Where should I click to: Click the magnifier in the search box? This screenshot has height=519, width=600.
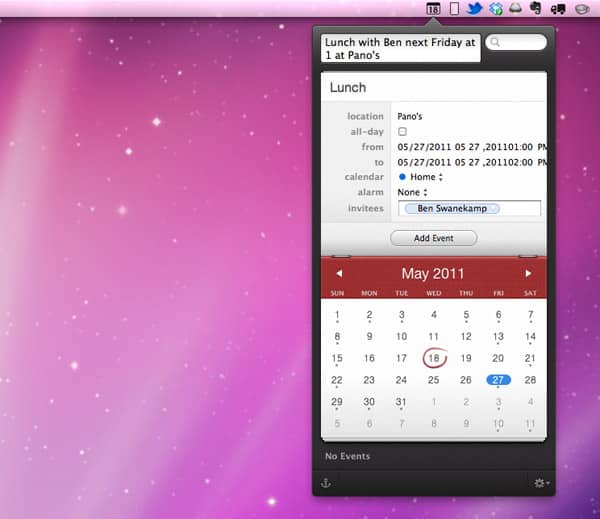point(496,43)
